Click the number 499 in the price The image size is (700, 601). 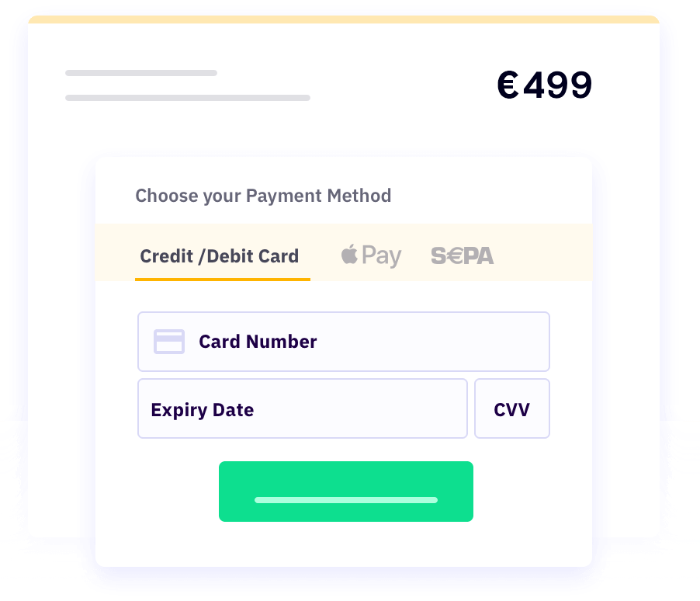557,85
